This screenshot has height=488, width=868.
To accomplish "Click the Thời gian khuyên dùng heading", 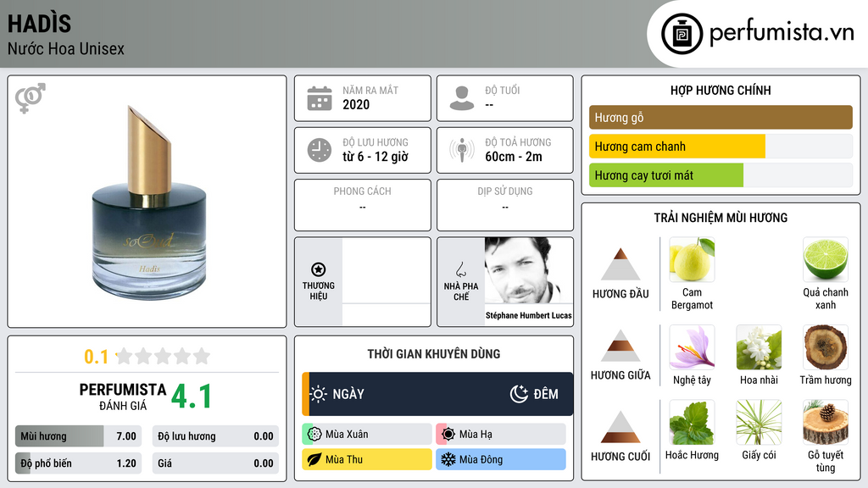I will [x=434, y=353].
